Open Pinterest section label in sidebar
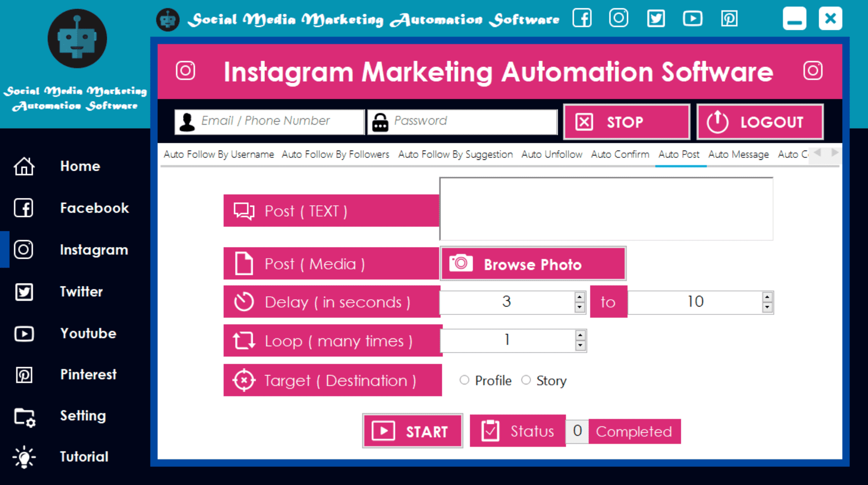 click(x=88, y=375)
